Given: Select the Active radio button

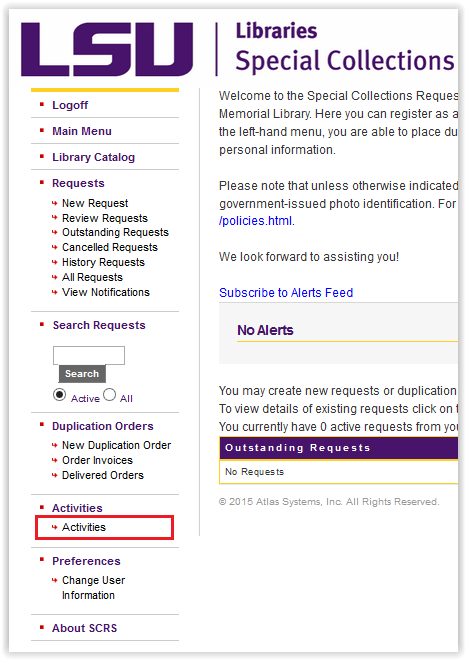Looking at the screenshot, I should [59, 395].
